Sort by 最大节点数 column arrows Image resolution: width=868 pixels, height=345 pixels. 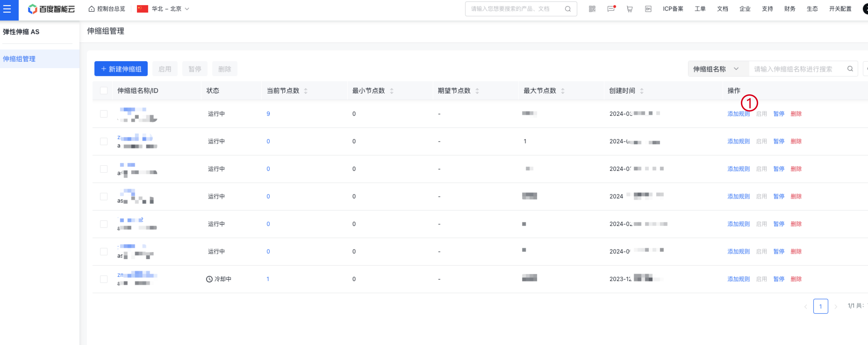click(563, 91)
